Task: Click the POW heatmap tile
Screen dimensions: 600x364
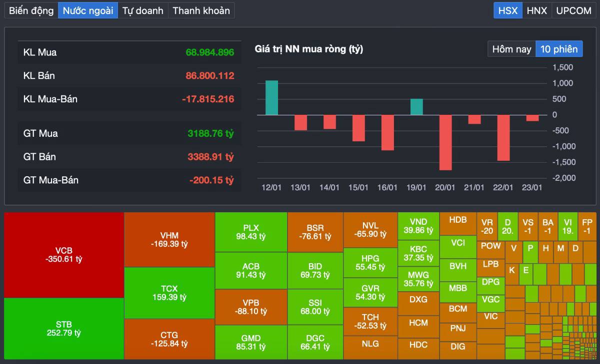Action: click(490, 249)
